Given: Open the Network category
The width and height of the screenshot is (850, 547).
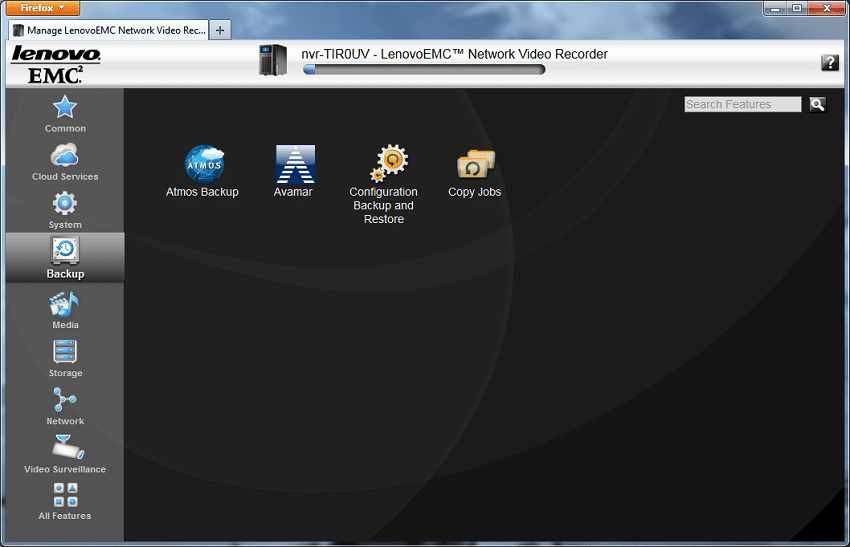Looking at the screenshot, I should click(65, 407).
